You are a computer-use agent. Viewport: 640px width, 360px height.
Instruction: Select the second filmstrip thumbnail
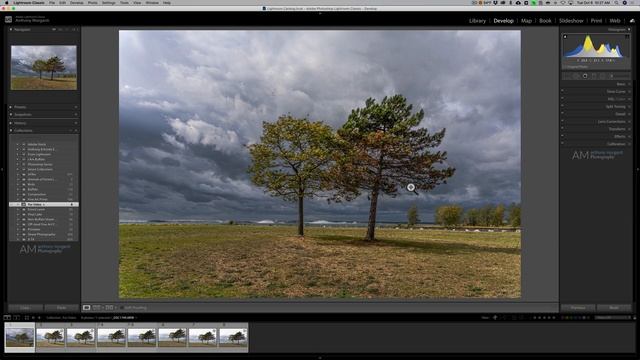[x=50, y=337]
